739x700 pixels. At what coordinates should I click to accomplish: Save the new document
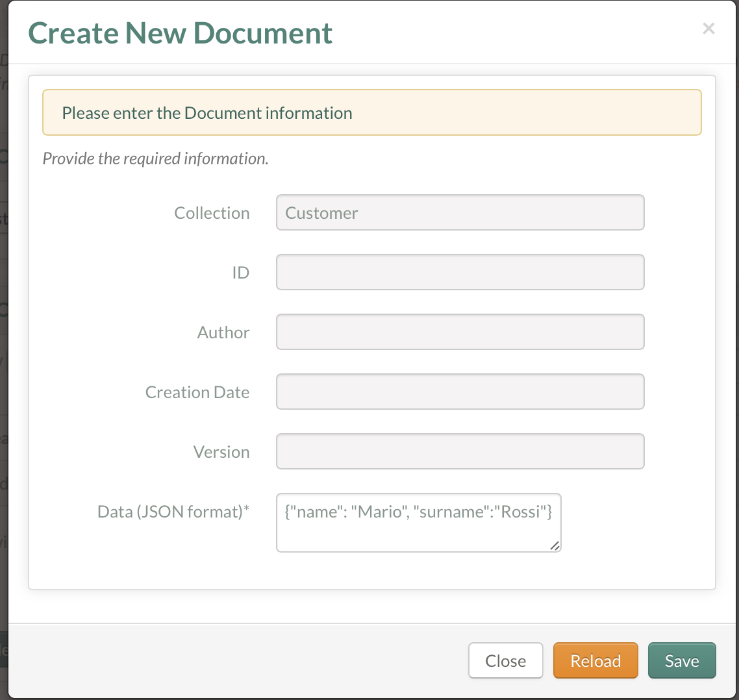tap(682, 660)
